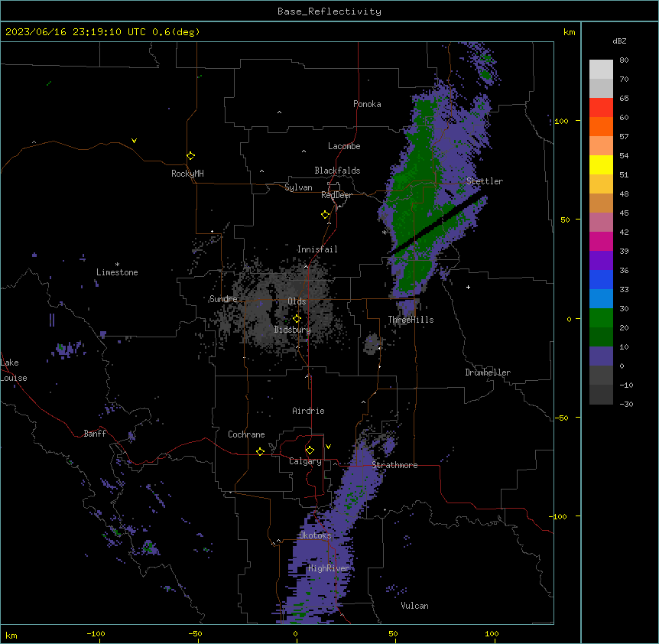Click the RockyMH label

[187, 174]
